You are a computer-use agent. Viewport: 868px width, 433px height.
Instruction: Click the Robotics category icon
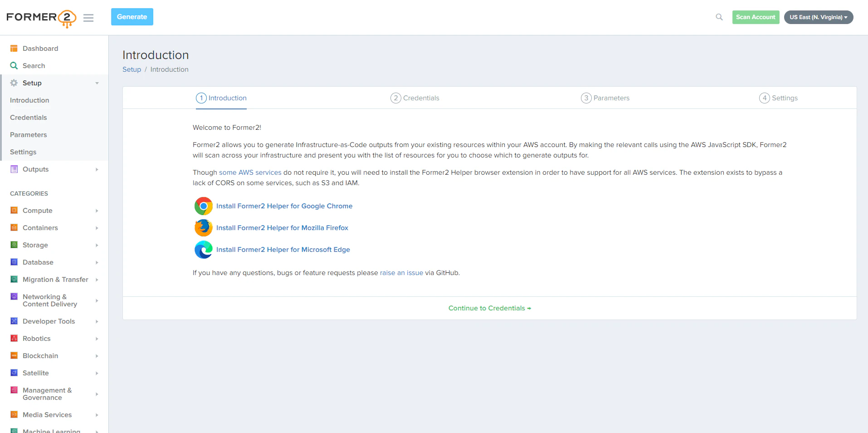(x=14, y=339)
